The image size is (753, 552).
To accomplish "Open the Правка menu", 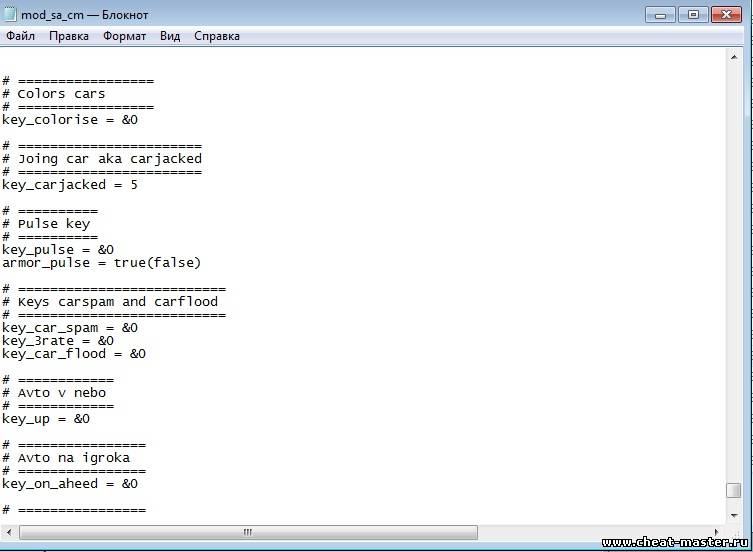I will tap(68, 36).
